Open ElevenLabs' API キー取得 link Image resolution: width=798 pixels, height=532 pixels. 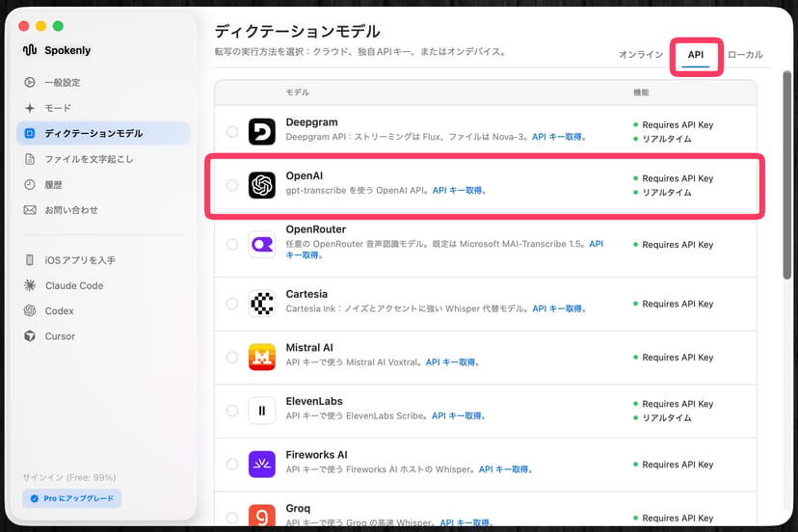tap(459, 415)
